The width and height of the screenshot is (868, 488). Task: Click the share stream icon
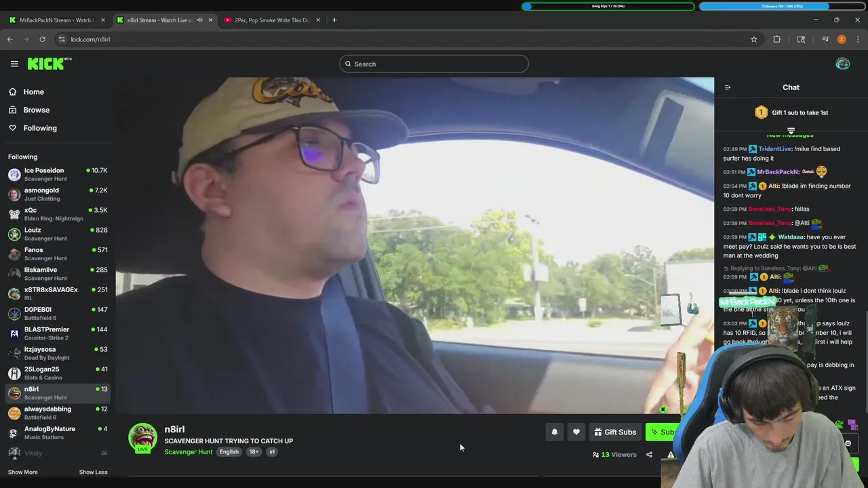click(649, 455)
